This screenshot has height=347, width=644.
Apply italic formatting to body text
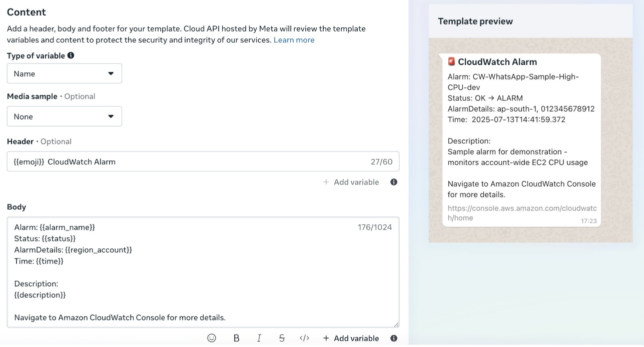(x=259, y=338)
